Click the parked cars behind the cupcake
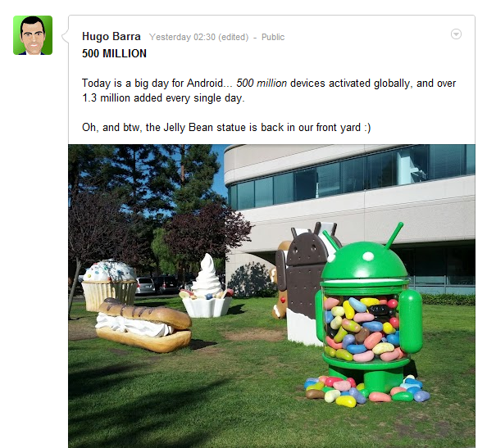This screenshot has height=448, width=496. (x=158, y=285)
